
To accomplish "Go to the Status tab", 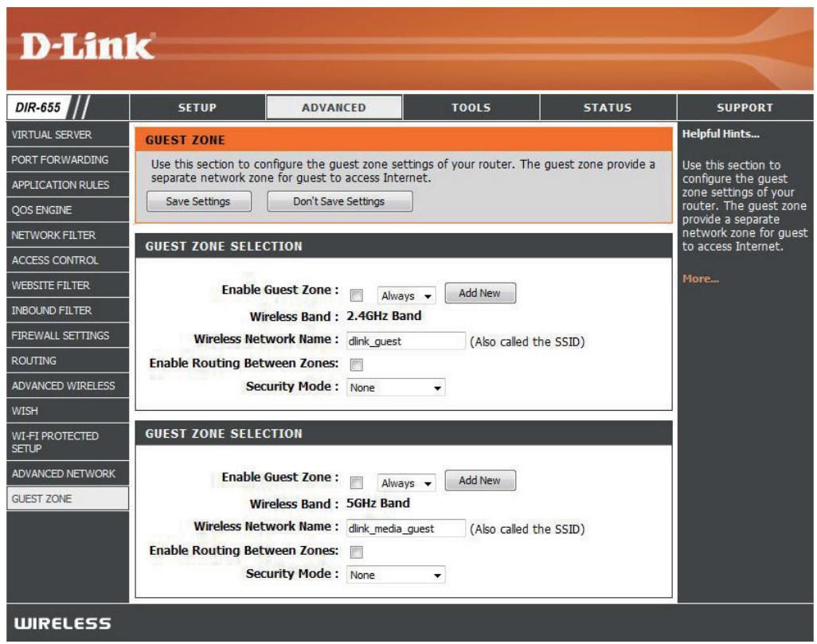I will pos(608,107).
